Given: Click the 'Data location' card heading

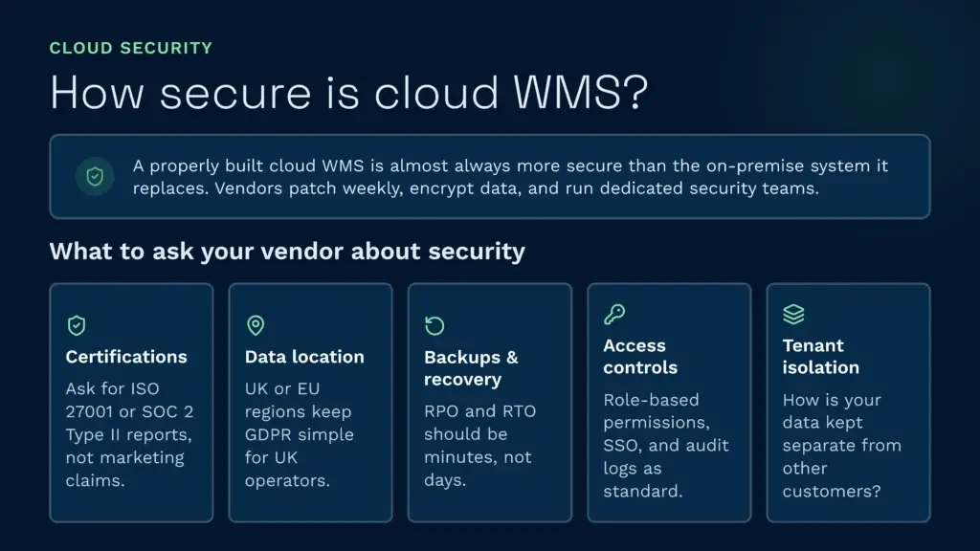Looking at the screenshot, I should coord(304,357).
